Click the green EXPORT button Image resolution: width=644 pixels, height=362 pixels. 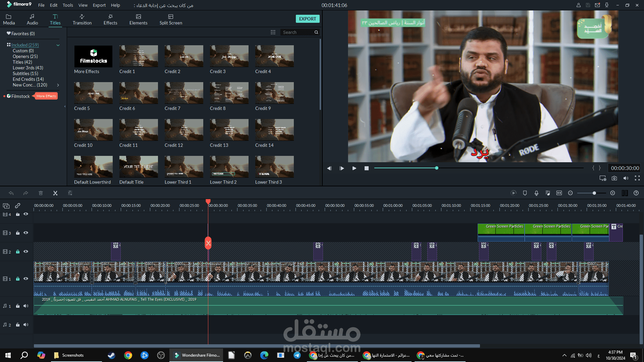coord(308,19)
